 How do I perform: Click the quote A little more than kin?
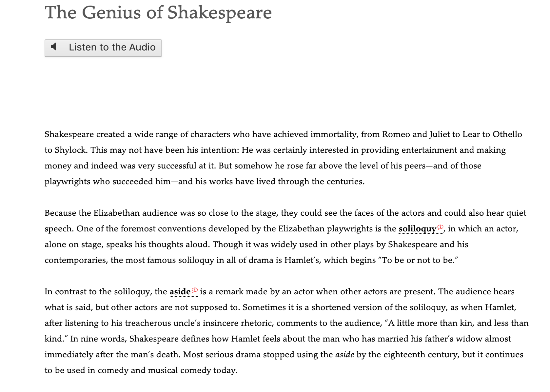(x=458, y=323)
